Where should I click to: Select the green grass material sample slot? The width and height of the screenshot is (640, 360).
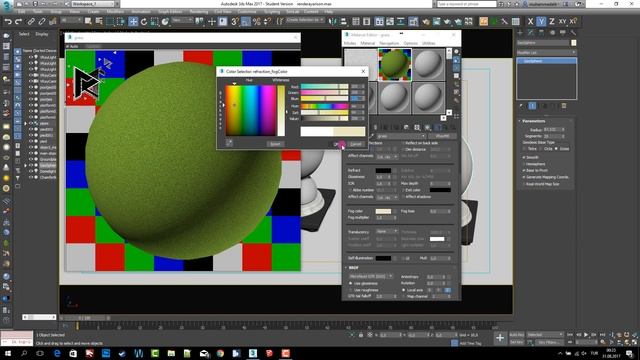coord(395,64)
